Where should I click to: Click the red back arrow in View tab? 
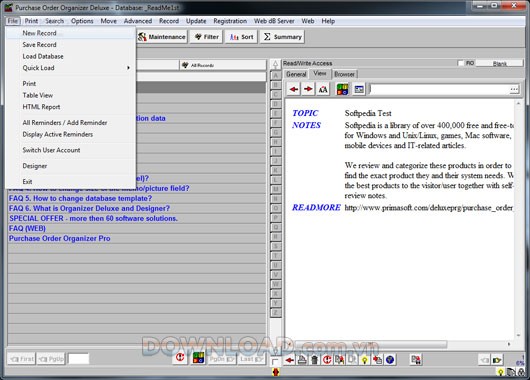[x=293, y=89]
